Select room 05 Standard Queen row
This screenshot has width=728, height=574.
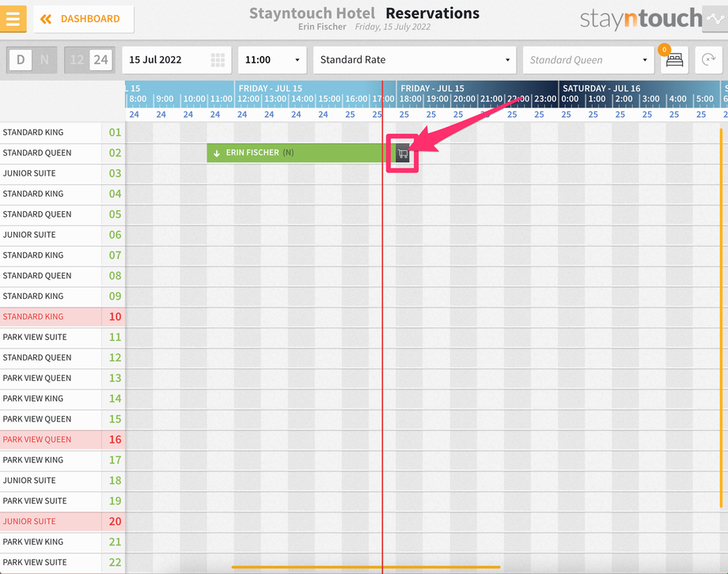(63, 214)
